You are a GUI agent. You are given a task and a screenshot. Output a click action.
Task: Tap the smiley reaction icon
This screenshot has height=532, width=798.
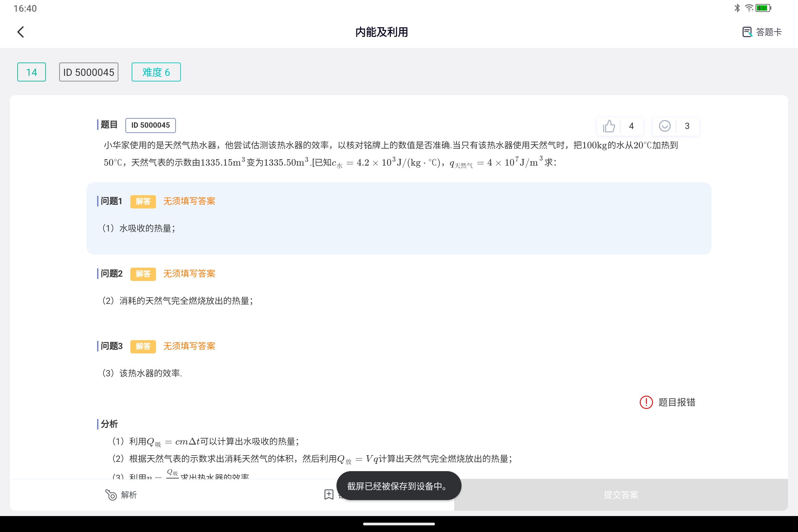664,126
